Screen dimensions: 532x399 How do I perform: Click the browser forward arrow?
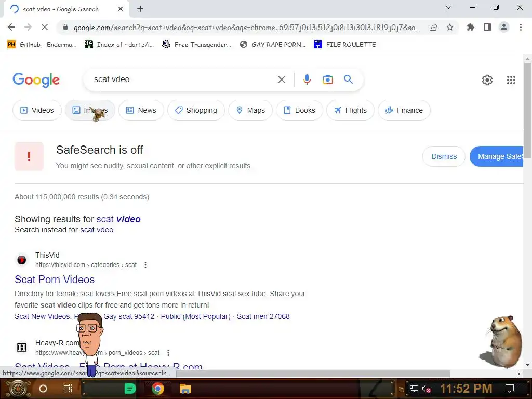click(28, 27)
